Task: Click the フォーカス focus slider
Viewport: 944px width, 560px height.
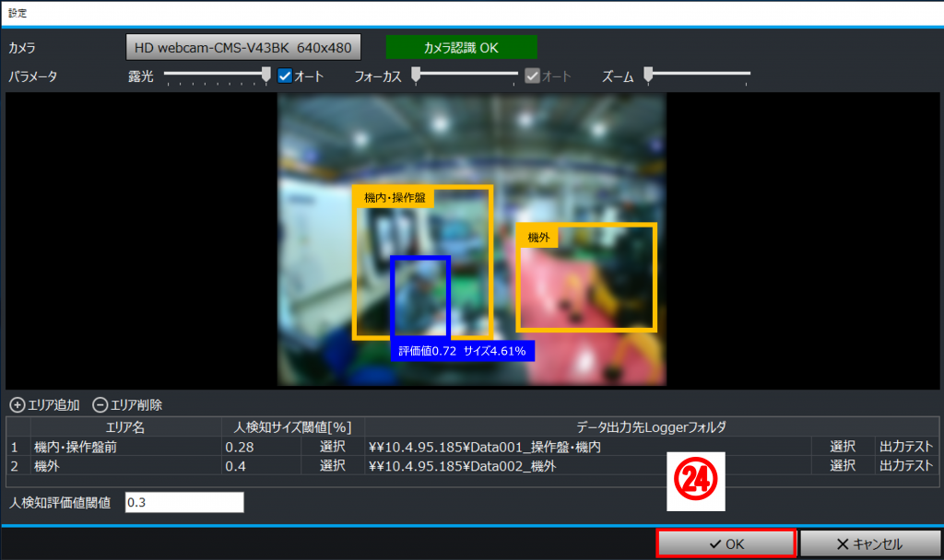Action: point(465,76)
